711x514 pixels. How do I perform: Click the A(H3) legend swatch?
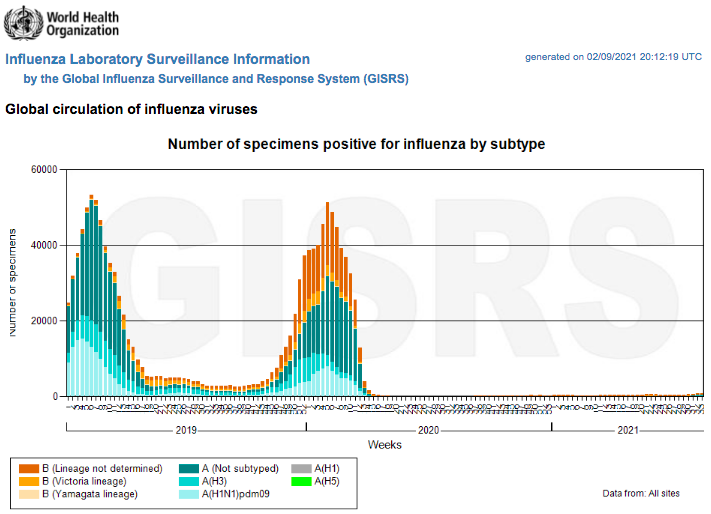(189, 481)
